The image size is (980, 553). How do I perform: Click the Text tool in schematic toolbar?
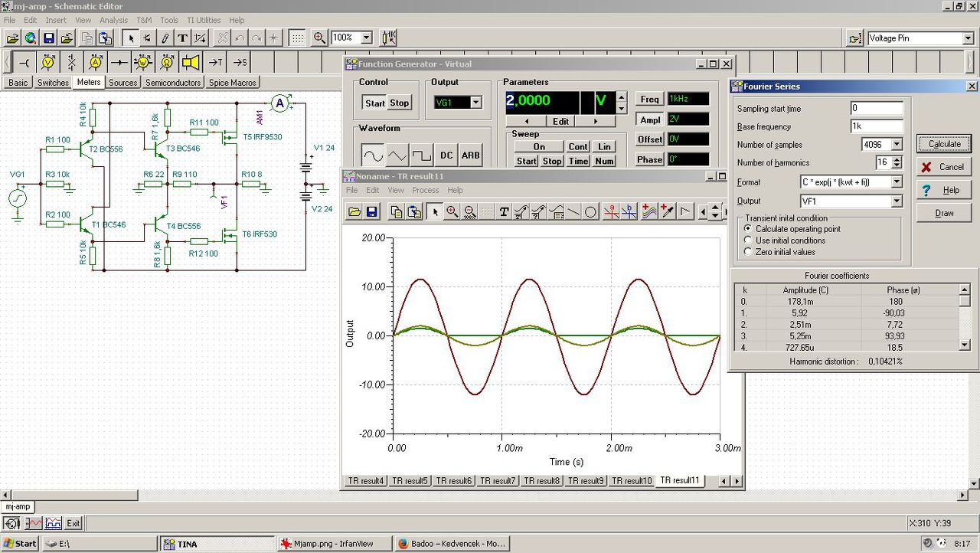(x=182, y=38)
